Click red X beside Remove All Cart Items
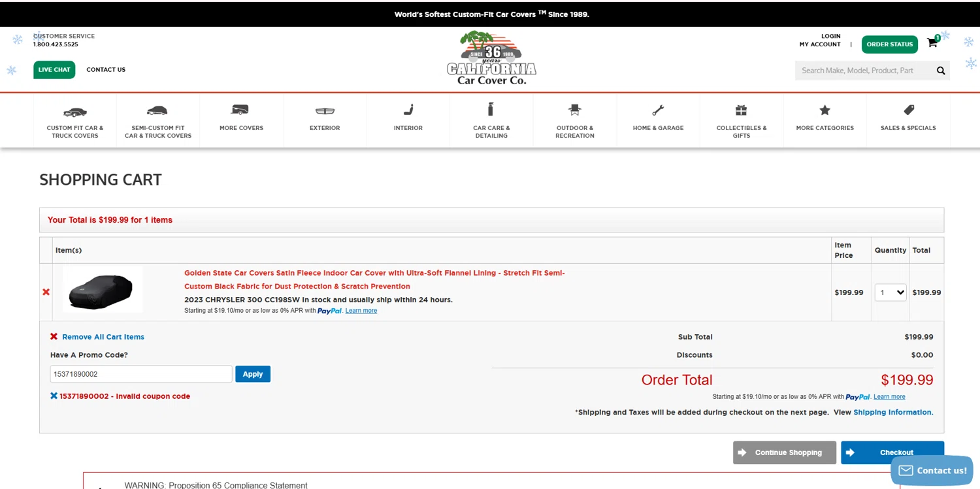The height and width of the screenshot is (489, 980). pyautogui.click(x=54, y=337)
